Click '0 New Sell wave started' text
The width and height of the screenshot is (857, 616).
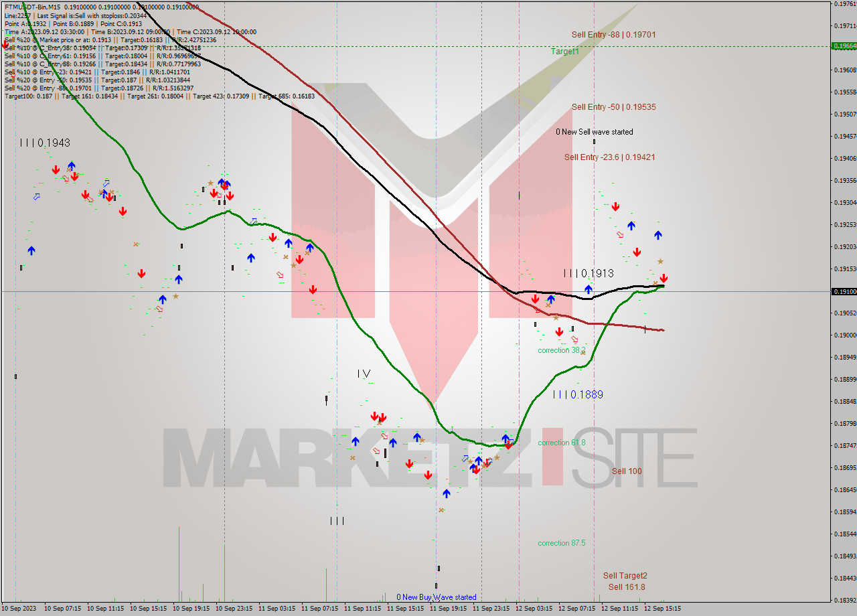594,132
